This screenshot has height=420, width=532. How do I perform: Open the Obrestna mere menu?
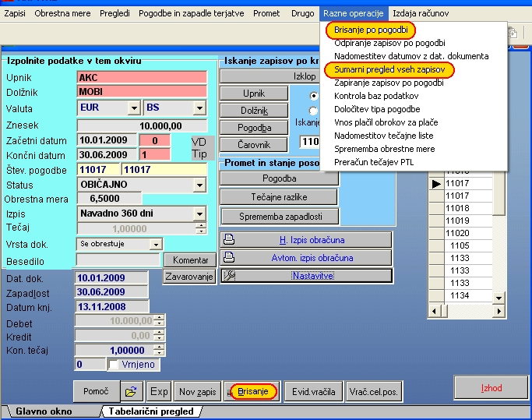[x=63, y=13]
